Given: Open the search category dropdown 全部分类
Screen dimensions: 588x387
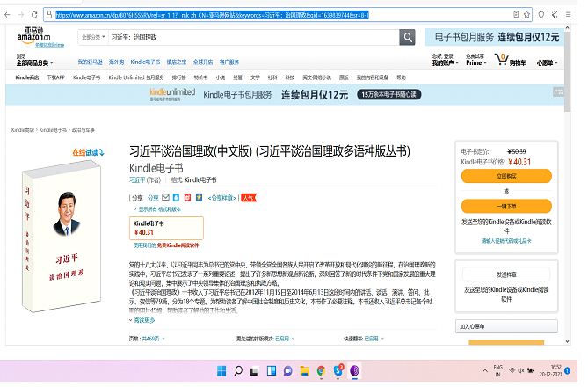Looking at the screenshot, I should click(x=93, y=37).
